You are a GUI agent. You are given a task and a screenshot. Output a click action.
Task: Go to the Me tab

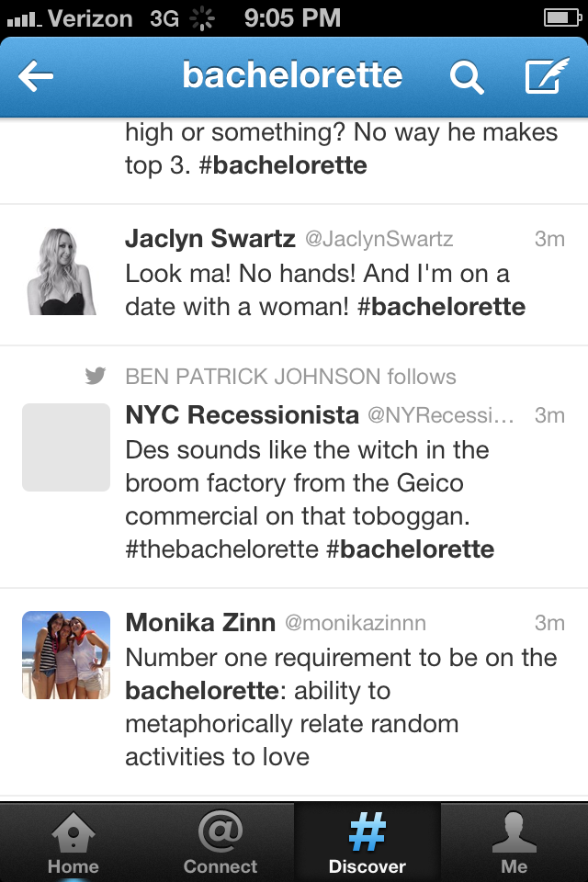[514, 842]
